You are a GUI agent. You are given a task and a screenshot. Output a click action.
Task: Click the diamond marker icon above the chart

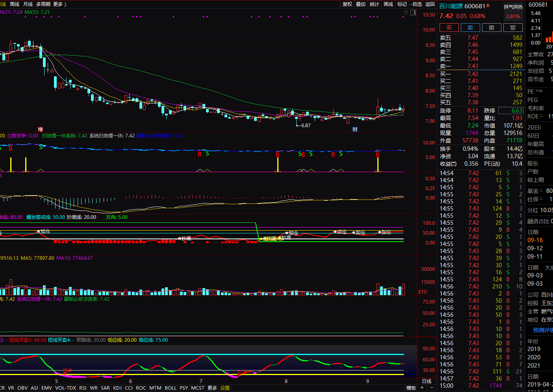406,13
